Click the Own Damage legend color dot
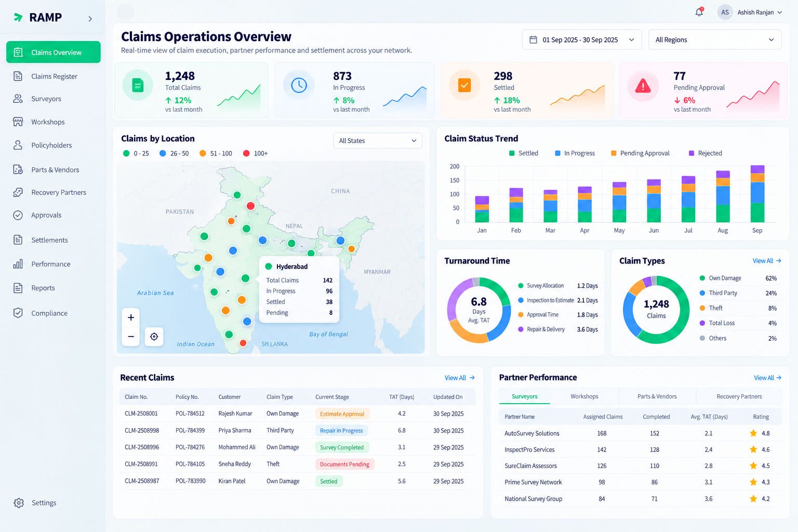 tap(702, 278)
